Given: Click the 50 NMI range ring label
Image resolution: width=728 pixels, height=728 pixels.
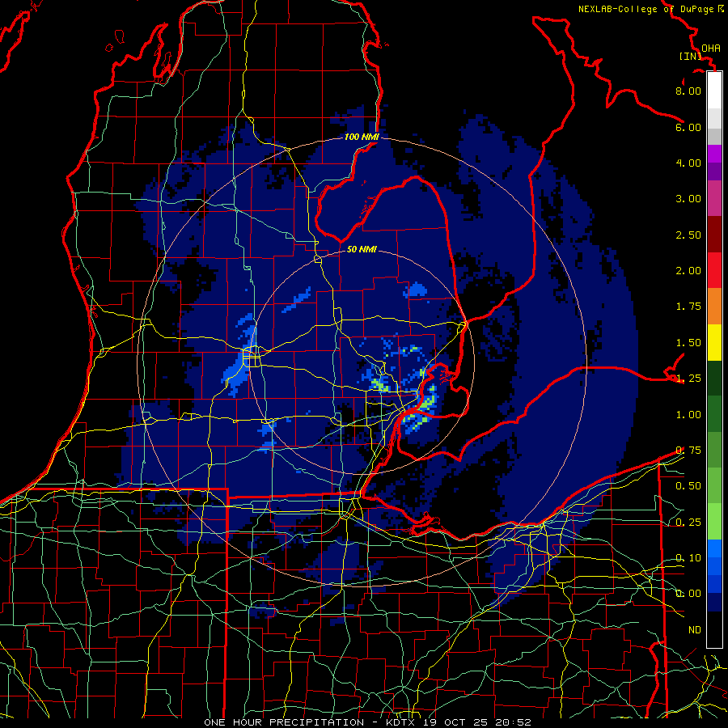Looking at the screenshot, I should [x=362, y=249].
